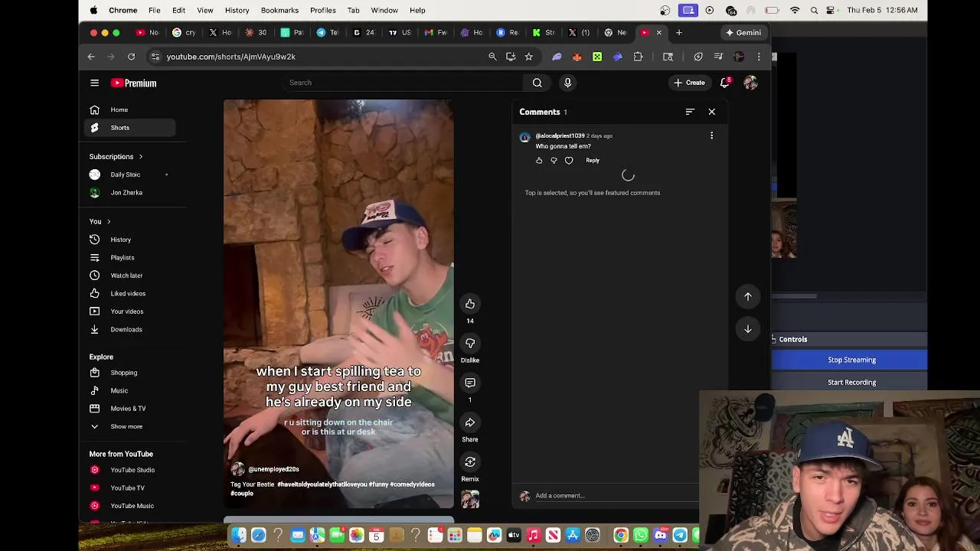Select Shorts in the sidebar

(130, 128)
